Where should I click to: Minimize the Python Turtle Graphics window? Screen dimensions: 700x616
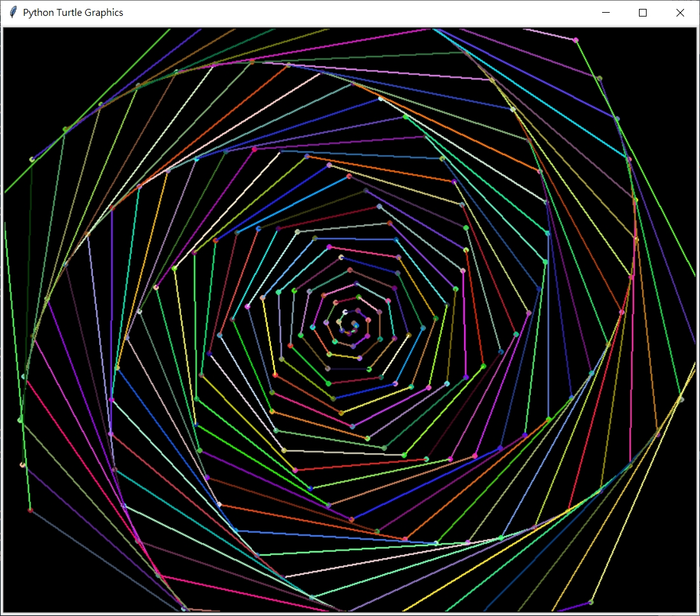tap(605, 12)
